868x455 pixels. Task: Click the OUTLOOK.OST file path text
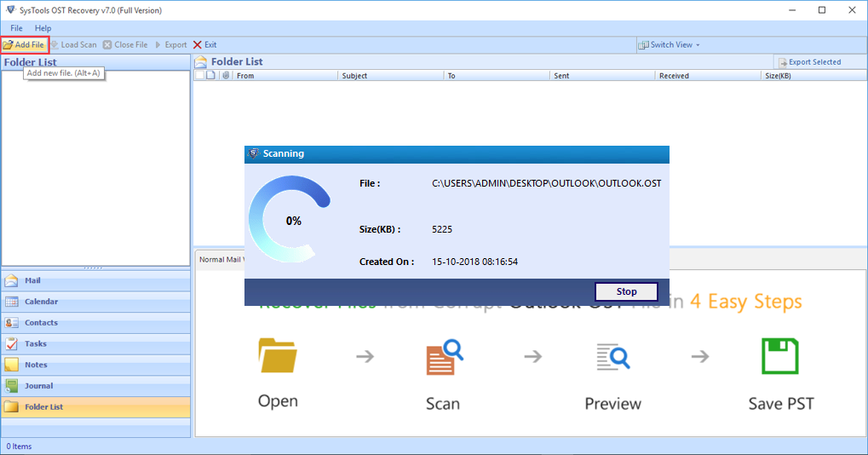tap(546, 183)
